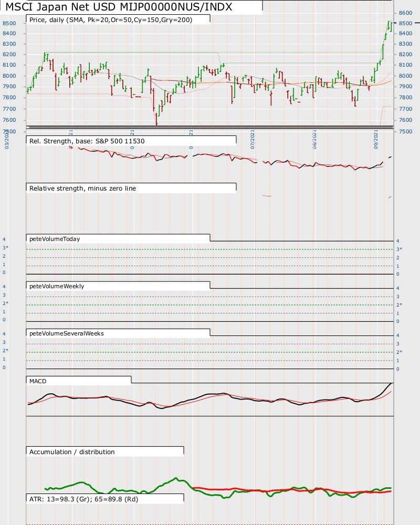Click the 8500 current price marker on right axis
The image size is (420, 525).
pyautogui.click(x=405, y=23)
